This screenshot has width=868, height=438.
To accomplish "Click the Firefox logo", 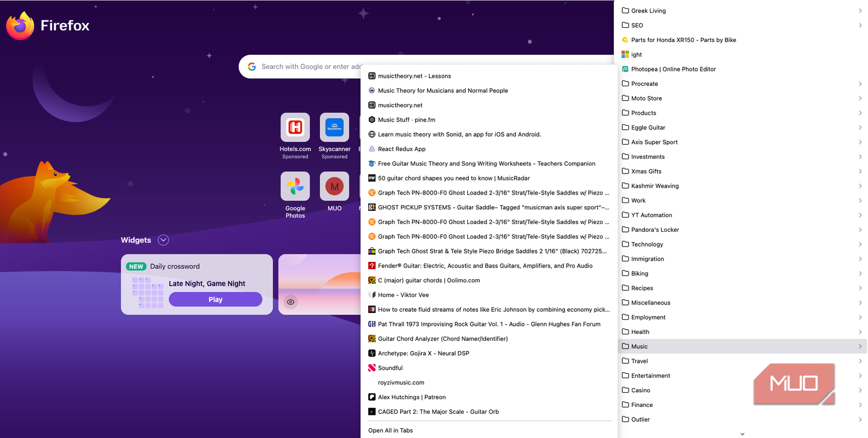I will [20, 25].
